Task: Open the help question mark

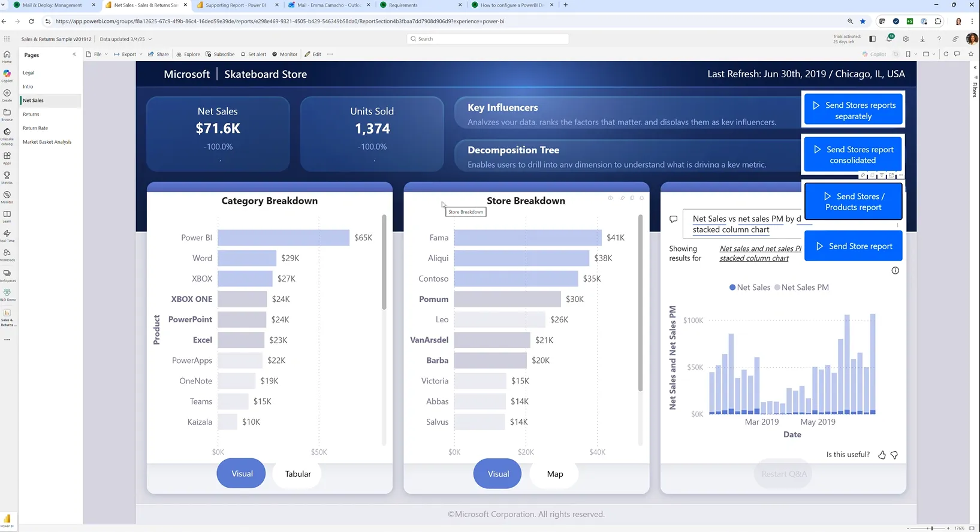Action: point(939,39)
